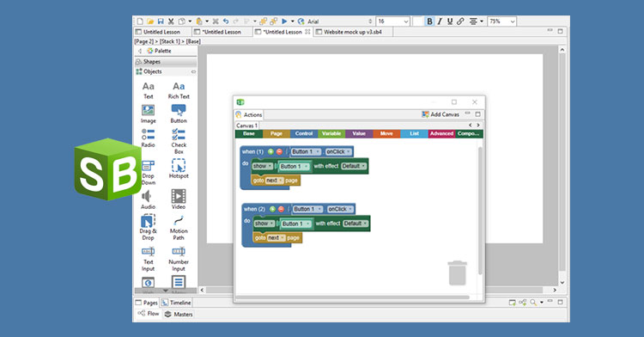Open the Move block category
644x337 pixels.
(386, 133)
